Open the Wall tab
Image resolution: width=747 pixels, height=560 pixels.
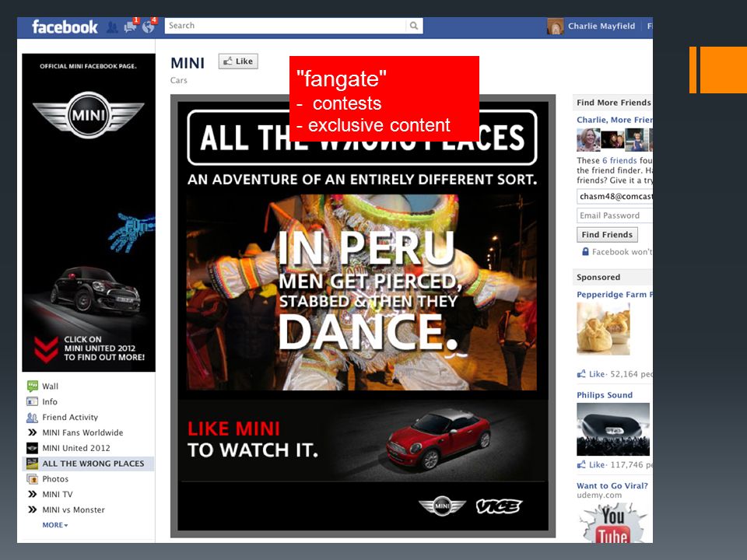[x=50, y=387]
